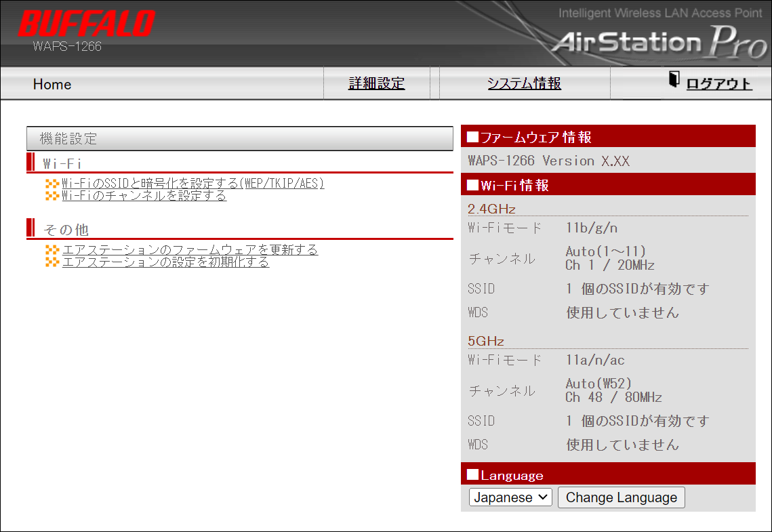Click the BUFFALO logo
The width and height of the screenshot is (772, 532).
[x=86, y=24]
